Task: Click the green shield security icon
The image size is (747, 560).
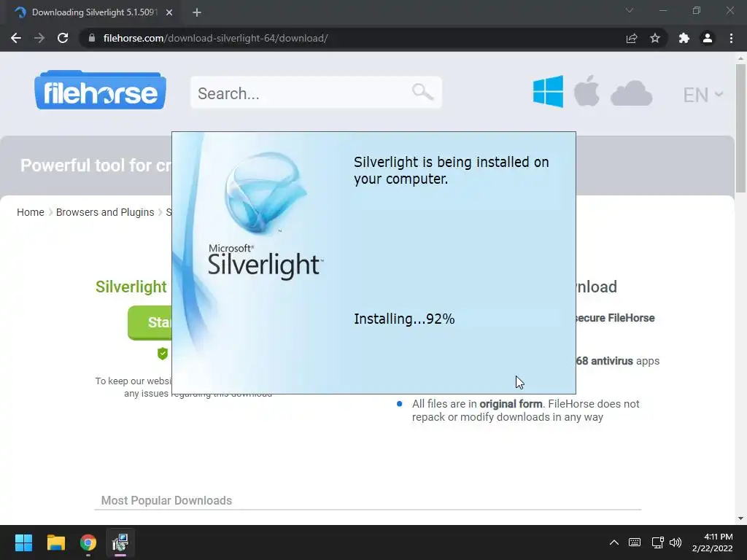Action: 163,354
